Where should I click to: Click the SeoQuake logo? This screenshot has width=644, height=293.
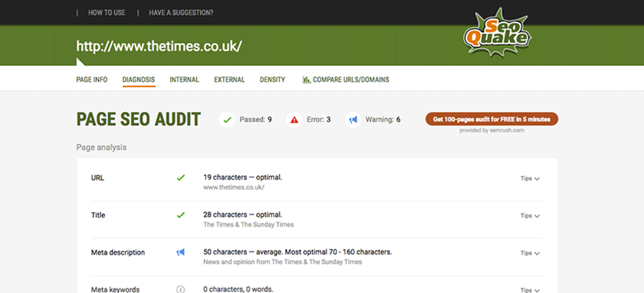(497, 32)
